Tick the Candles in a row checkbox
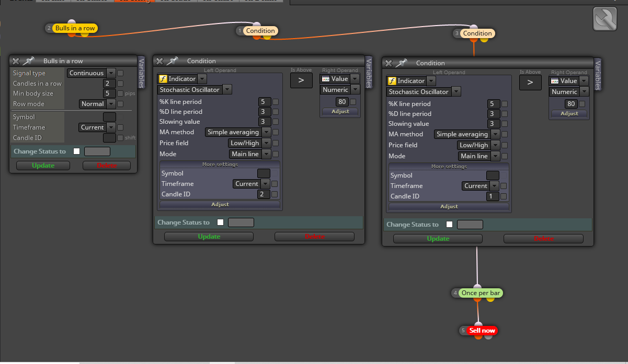The width and height of the screenshot is (628, 364). pos(120,84)
